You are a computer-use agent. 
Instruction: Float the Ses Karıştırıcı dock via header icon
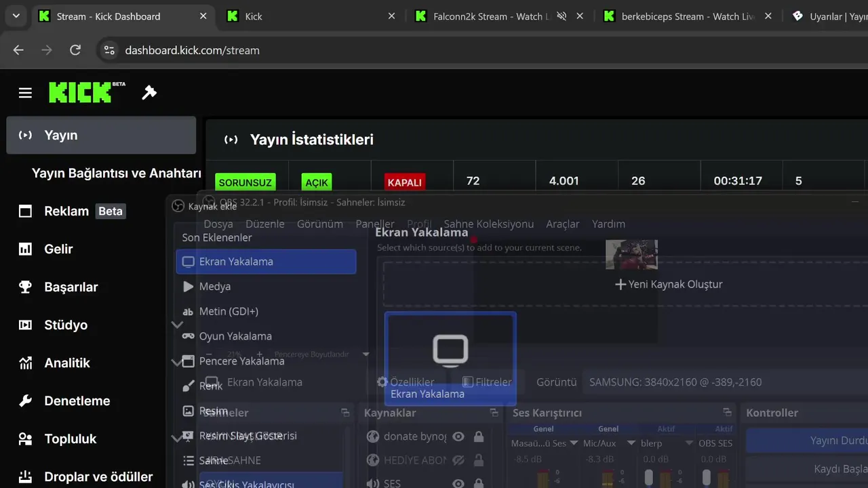pos(728,413)
